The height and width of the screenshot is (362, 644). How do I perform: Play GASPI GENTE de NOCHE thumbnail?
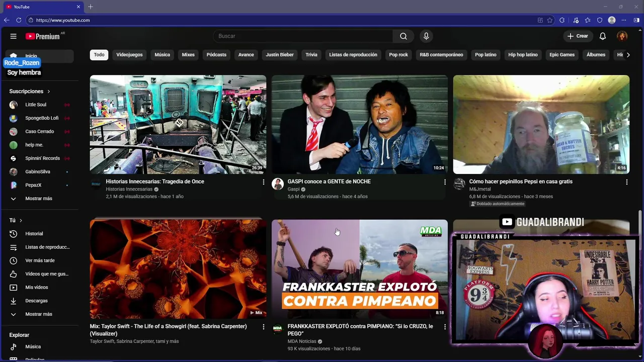click(x=360, y=125)
